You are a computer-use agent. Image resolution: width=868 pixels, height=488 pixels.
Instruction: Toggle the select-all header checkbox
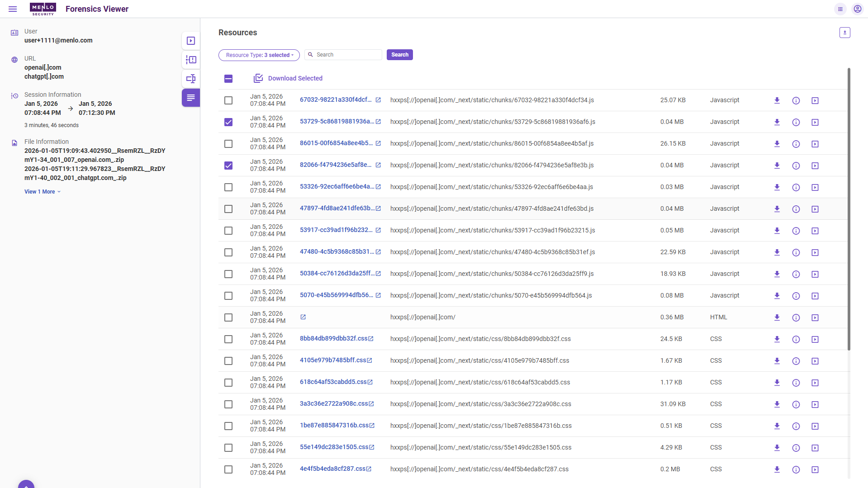228,79
